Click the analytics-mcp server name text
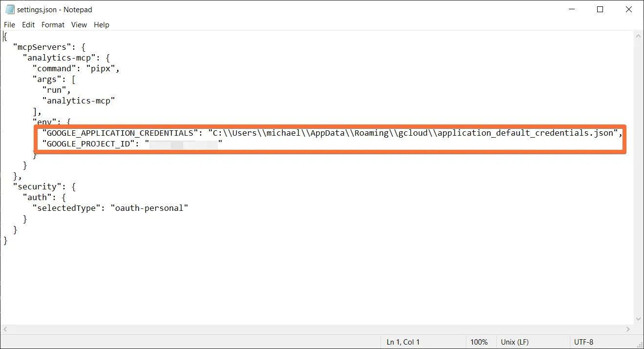The height and width of the screenshot is (349, 644). tap(60, 58)
